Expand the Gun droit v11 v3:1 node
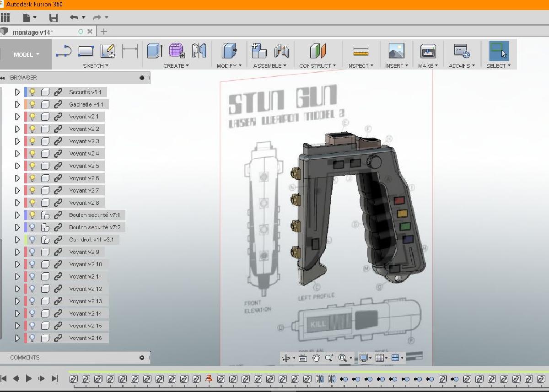The height and width of the screenshot is (392, 549). (x=17, y=240)
